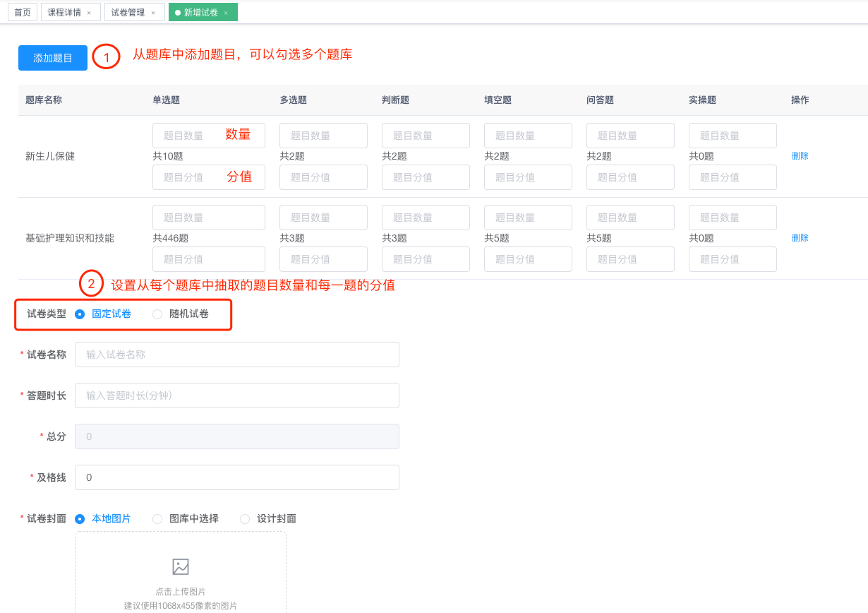868x613 pixels.
Task: Click the 添加题目 button
Action: [x=53, y=58]
